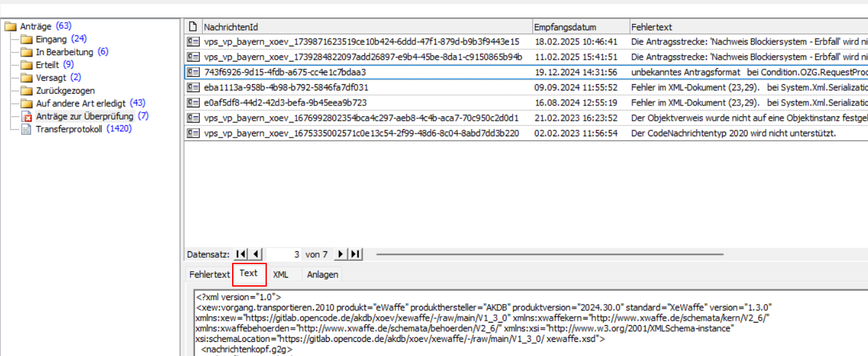This screenshot has height=356, width=868.
Task: Open the In Bearbeitung folder
Action: click(x=64, y=52)
